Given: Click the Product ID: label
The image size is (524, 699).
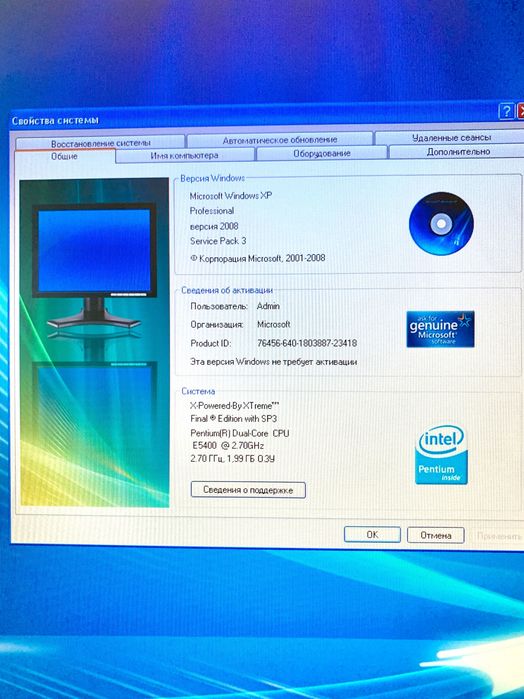Looking at the screenshot, I should point(210,344).
